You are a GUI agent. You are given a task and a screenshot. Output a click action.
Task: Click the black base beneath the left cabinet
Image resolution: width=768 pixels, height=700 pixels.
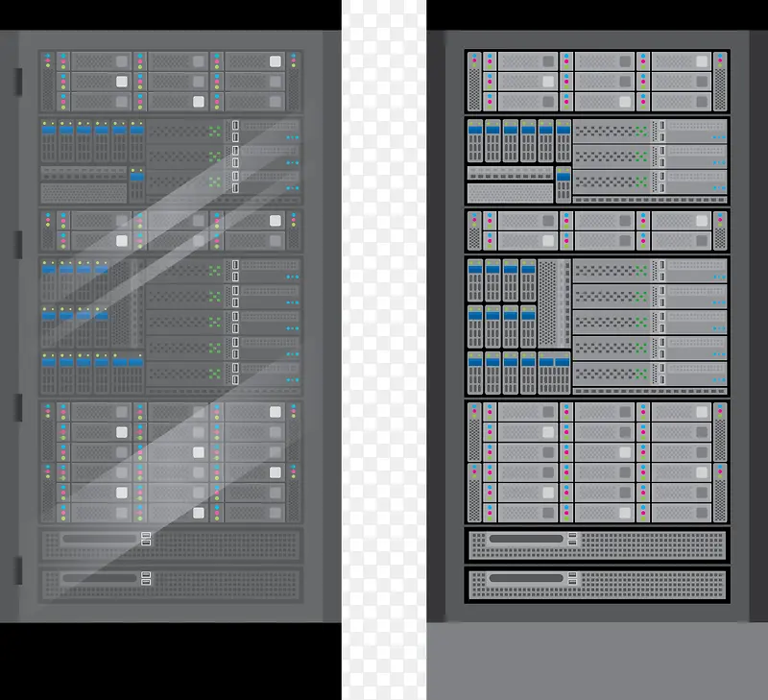pos(171,661)
